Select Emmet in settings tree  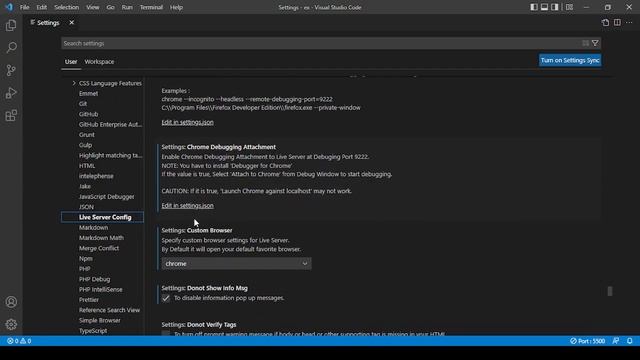point(89,93)
